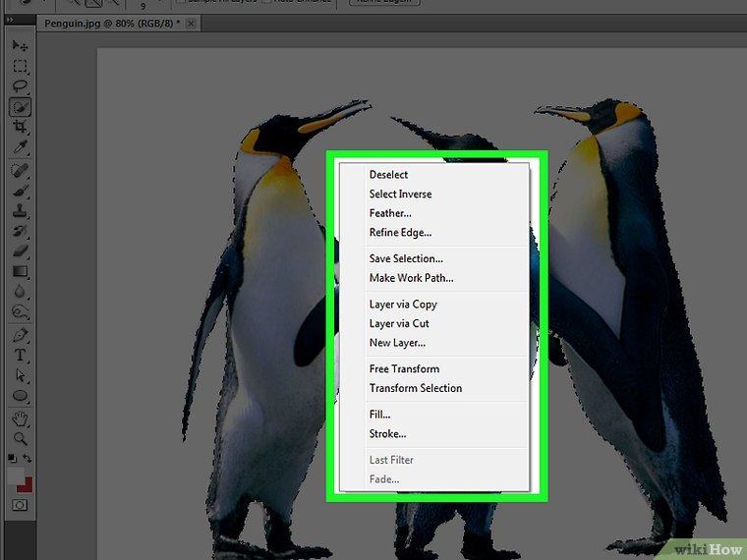Image resolution: width=747 pixels, height=560 pixels.
Task: Choose the Pen tool
Action: pyautogui.click(x=20, y=335)
